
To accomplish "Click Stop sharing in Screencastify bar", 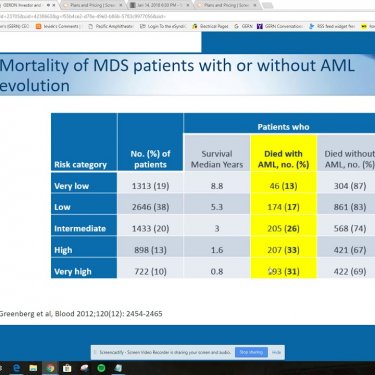I will coord(251,352).
